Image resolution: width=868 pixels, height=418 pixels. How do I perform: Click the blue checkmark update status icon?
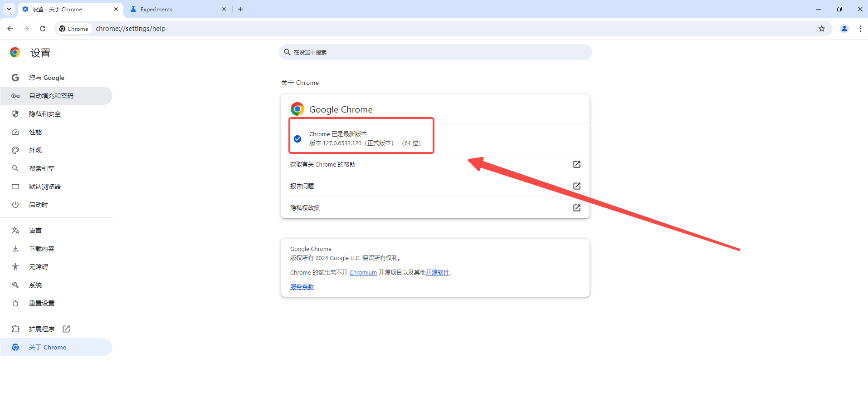(x=297, y=139)
